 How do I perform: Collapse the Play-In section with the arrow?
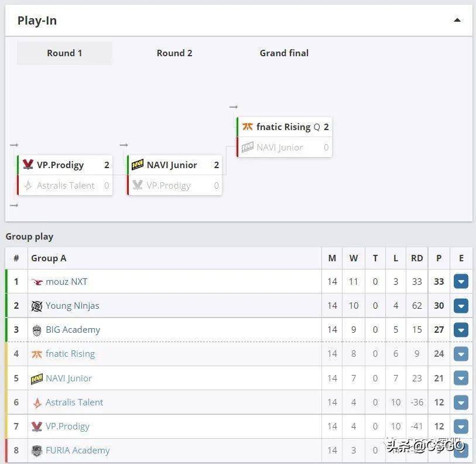457,21
